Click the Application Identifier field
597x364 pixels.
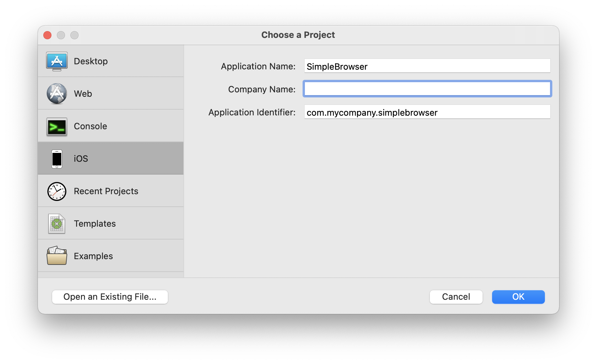[x=427, y=112]
